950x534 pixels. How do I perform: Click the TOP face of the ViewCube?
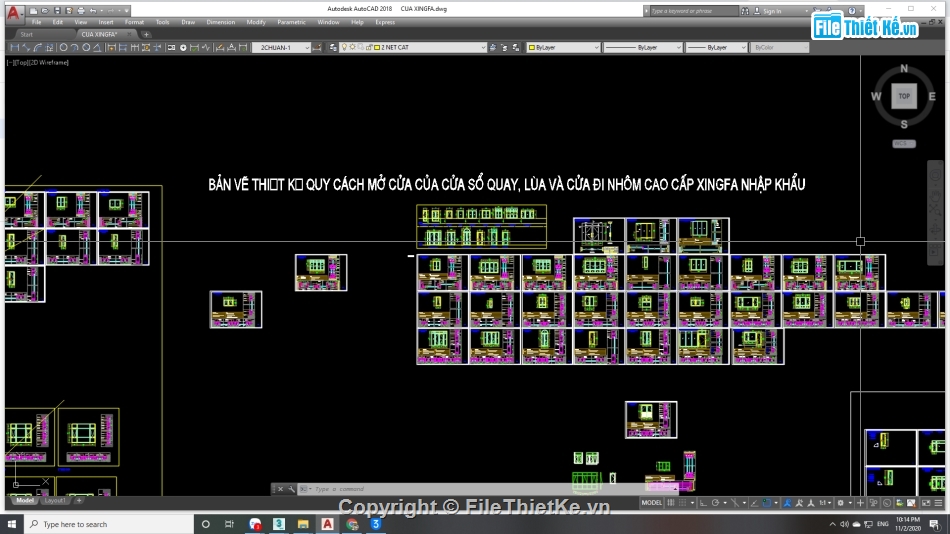(x=904, y=96)
